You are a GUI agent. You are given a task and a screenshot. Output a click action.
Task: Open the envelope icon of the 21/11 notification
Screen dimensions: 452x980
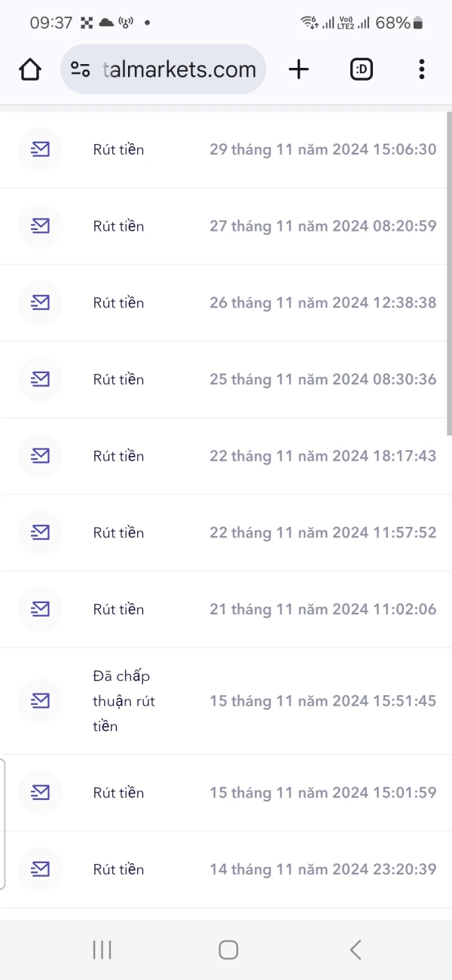tap(40, 609)
